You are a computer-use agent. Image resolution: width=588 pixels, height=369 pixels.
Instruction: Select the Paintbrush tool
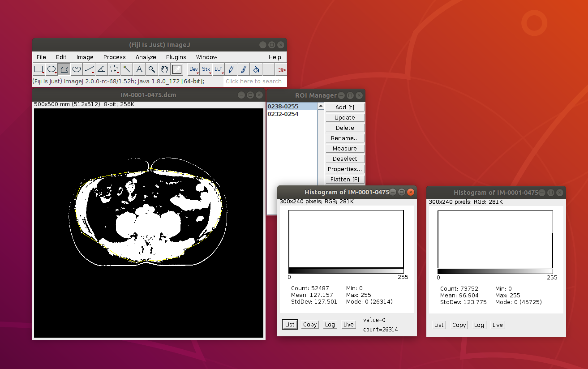(243, 69)
